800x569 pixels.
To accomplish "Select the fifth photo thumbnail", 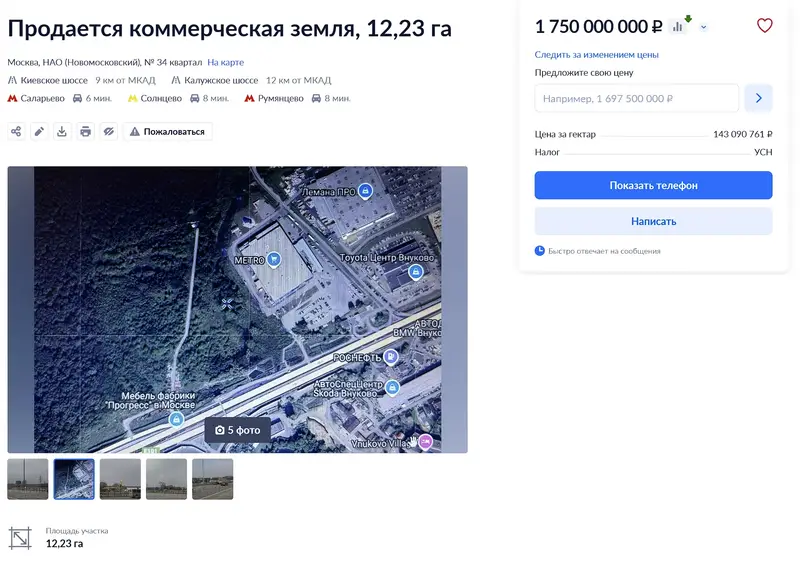I will [213, 479].
